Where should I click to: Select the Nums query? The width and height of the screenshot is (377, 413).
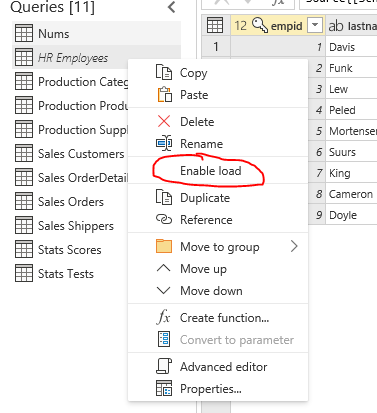(97, 33)
